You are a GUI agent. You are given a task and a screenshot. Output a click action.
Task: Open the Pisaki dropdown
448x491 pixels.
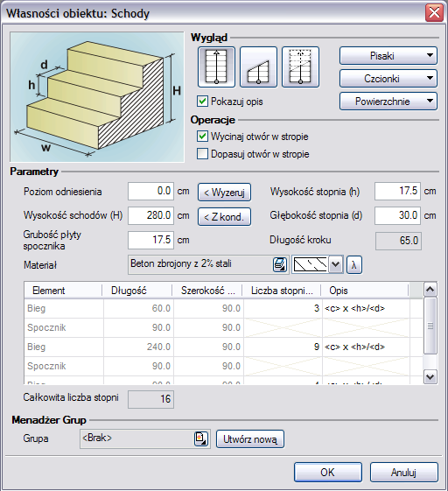point(388,56)
